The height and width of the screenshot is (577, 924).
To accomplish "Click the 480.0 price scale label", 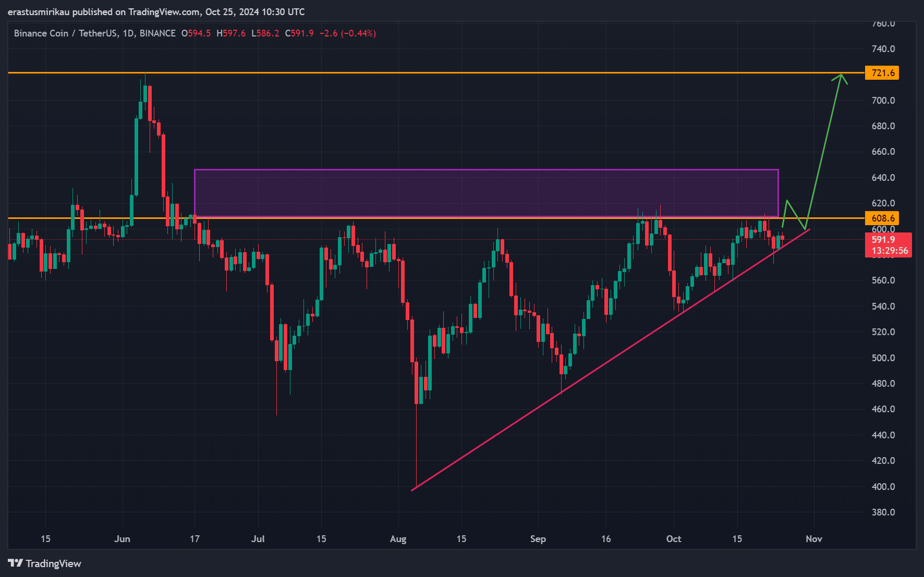I will click(883, 383).
